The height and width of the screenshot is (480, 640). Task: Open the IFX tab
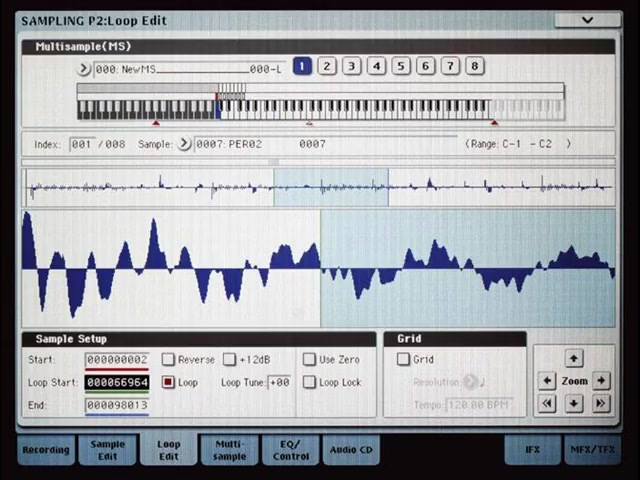[533, 450]
